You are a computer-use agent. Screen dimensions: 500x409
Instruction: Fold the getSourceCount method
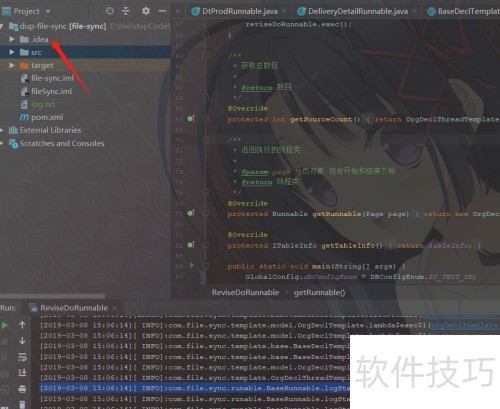(206, 119)
